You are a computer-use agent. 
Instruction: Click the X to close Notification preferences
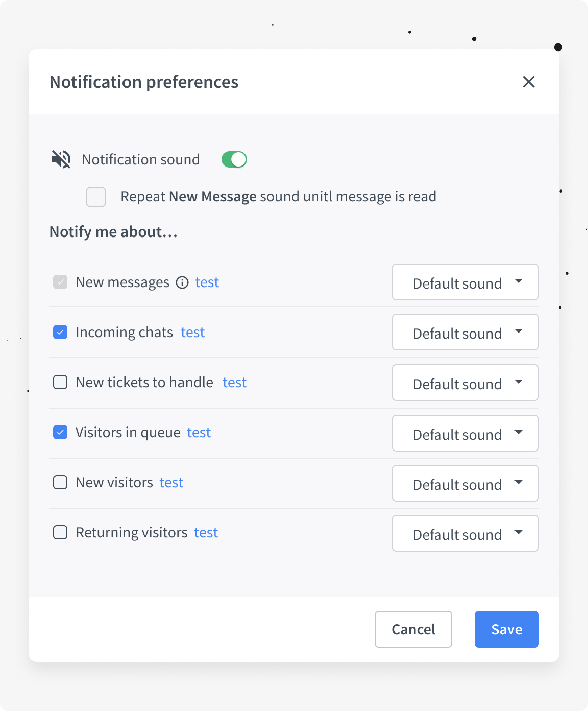tap(529, 82)
